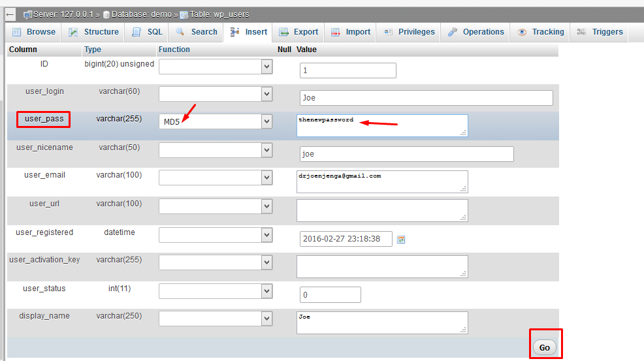Click the Export tab icon
Screen dimensions: 644x361
[x=283, y=32]
